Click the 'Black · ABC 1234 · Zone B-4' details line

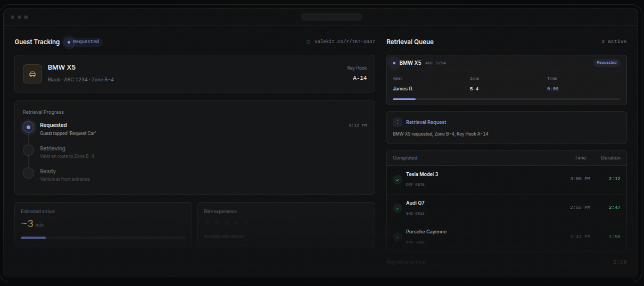coord(81,80)
